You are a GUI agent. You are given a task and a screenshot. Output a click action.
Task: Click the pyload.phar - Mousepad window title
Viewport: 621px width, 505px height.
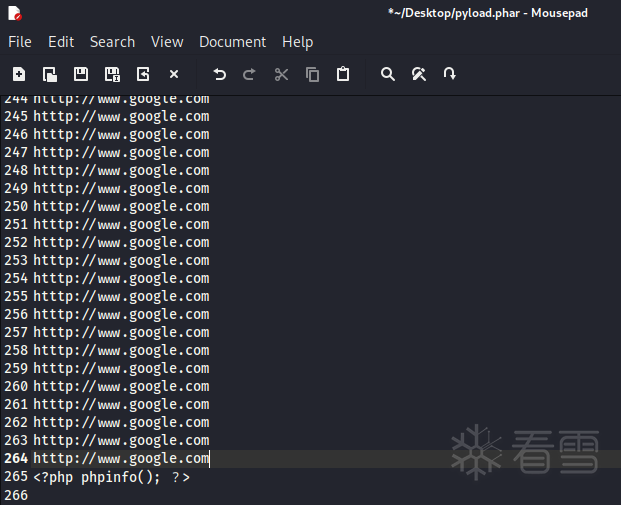tap(488, 13)
